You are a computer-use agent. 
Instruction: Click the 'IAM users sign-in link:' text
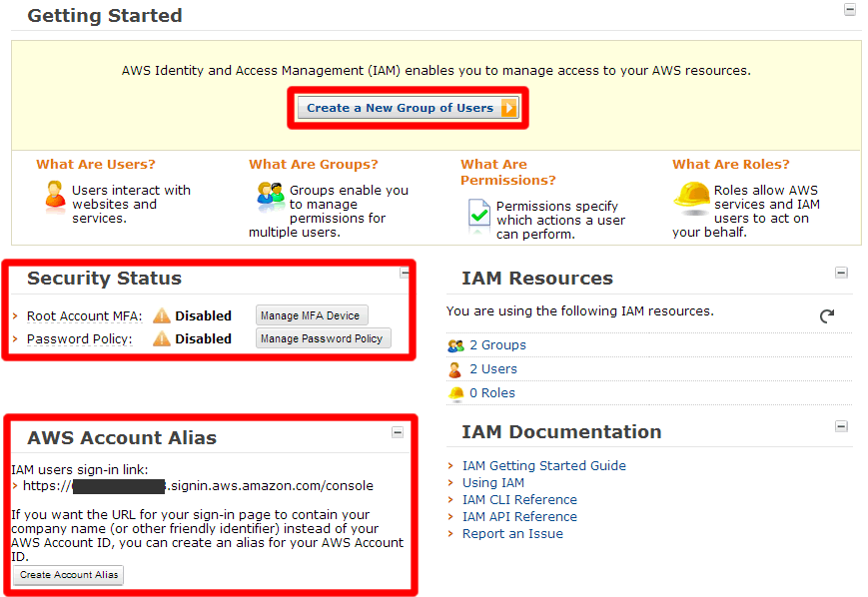pyautogui.click(x=80, y=470)
